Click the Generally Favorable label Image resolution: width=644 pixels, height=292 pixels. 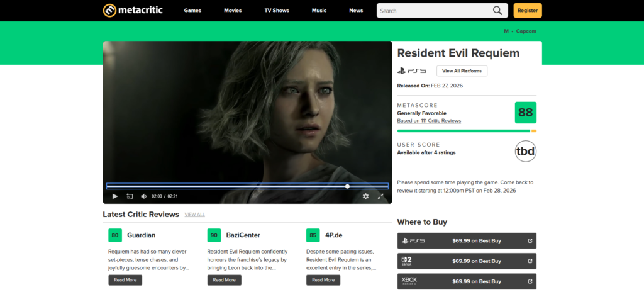(422, 113)
